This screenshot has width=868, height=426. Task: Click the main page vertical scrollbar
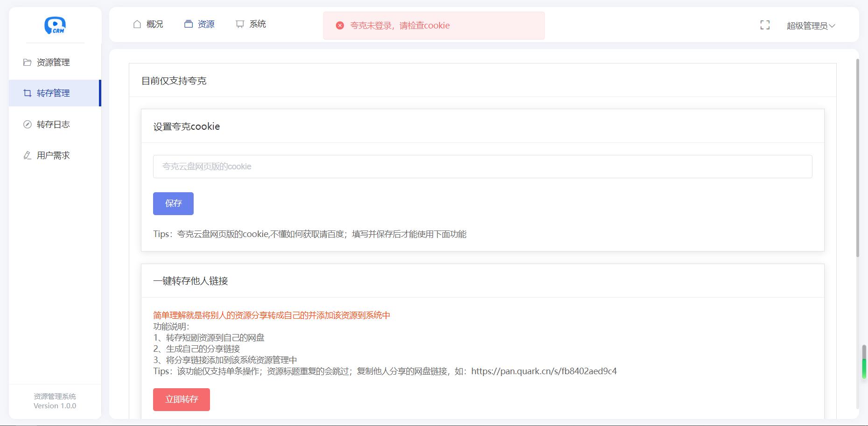[x=857, y=159]
